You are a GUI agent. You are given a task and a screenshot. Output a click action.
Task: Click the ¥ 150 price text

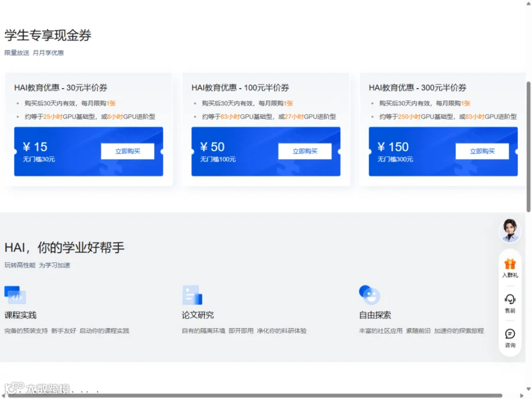click(393, 147)
